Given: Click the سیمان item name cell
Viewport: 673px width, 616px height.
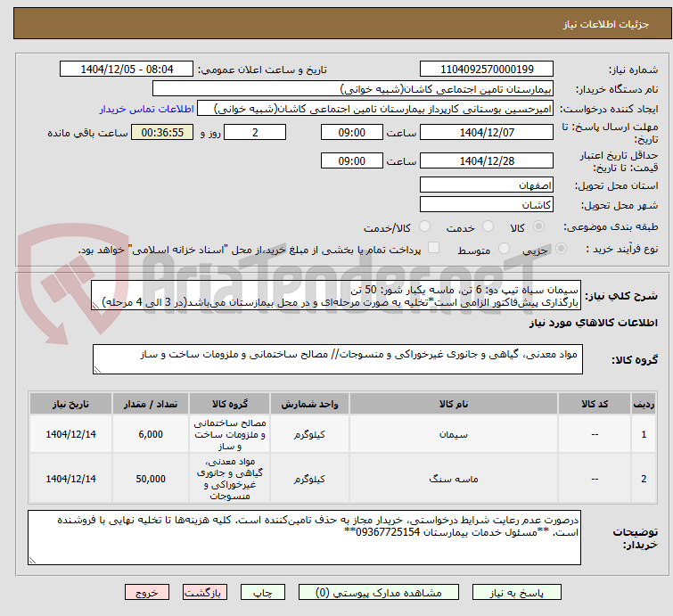Looking at the screenshot, I should click(x=454, y=434).
